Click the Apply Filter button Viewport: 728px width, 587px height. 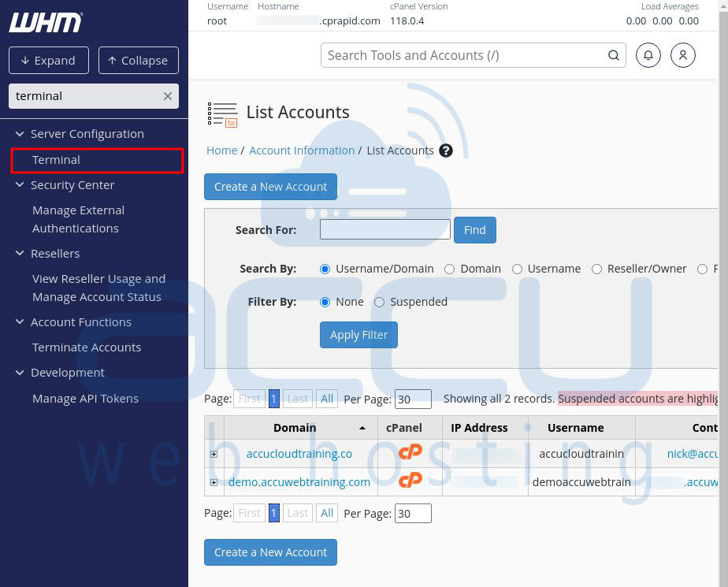[358, 335]
